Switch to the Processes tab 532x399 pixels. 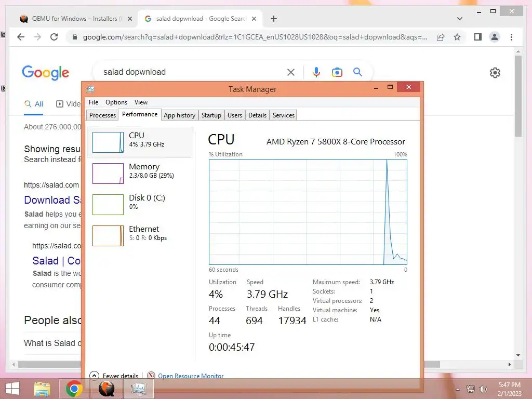click(x=102, y=115)
